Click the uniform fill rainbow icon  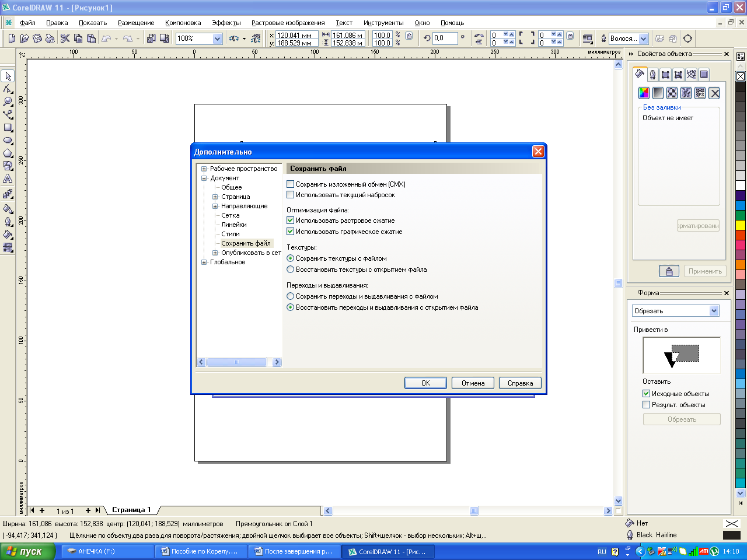click(x=644, y=93)
